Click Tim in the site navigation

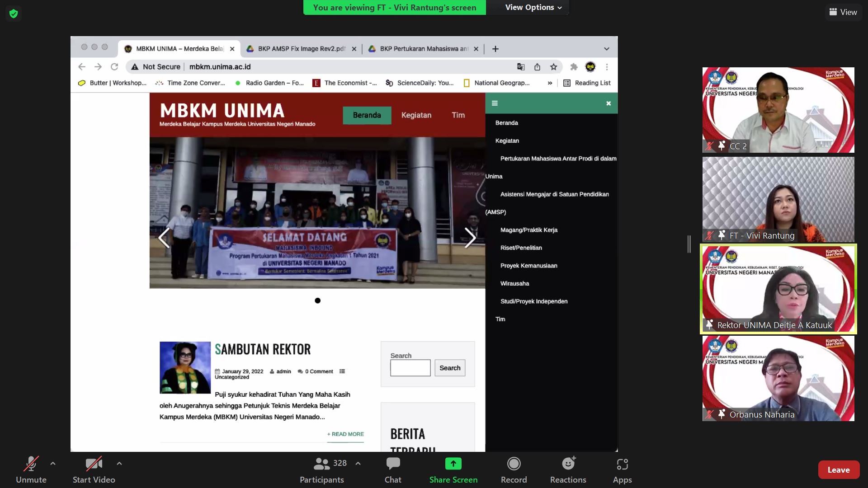coord(458,115)
